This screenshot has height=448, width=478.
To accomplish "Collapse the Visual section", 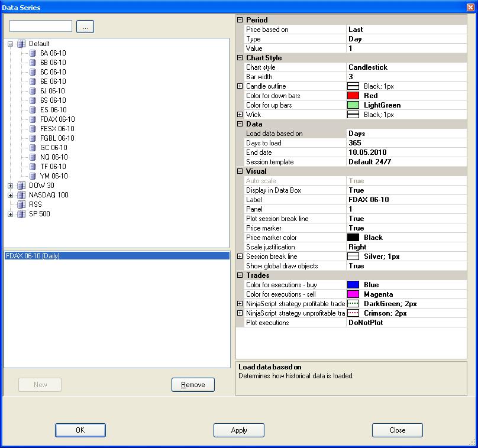I will click(240, 171).
